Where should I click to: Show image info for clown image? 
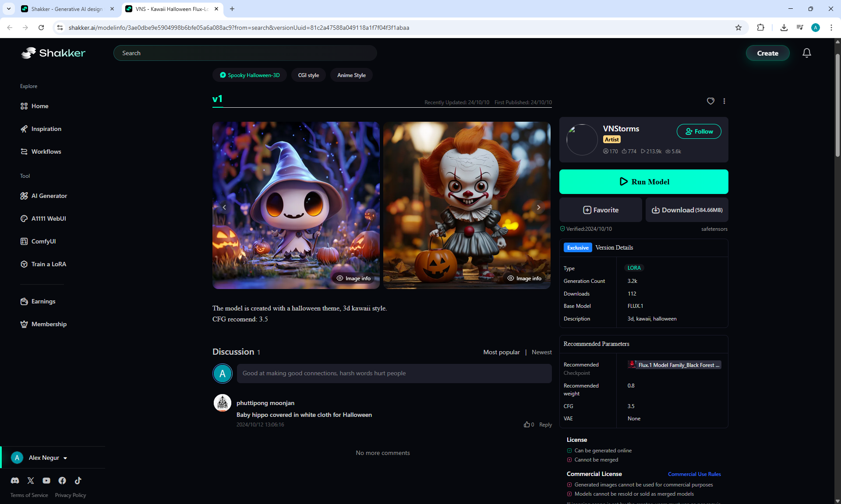(x=524, y=278)
